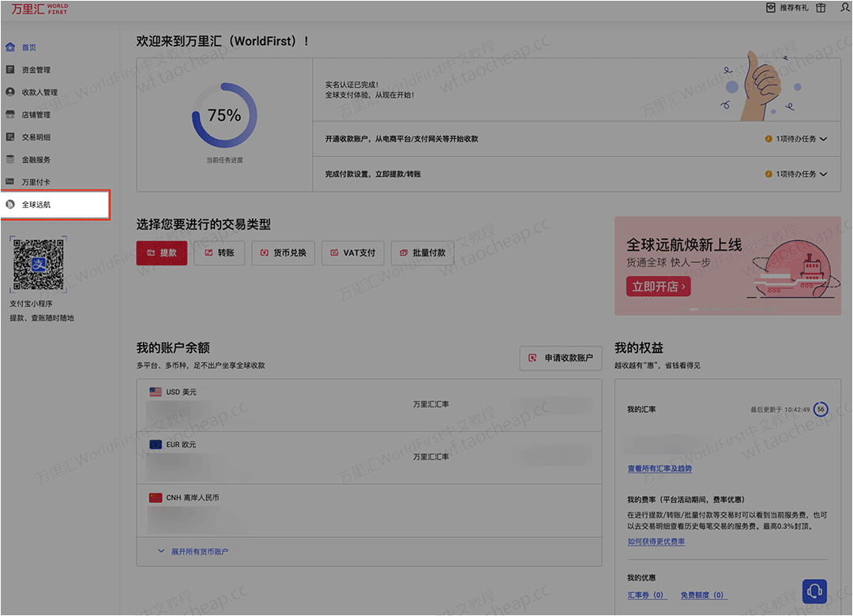Select 全球远航 from the sidebar
853x616 pixels.
[55, 205]
